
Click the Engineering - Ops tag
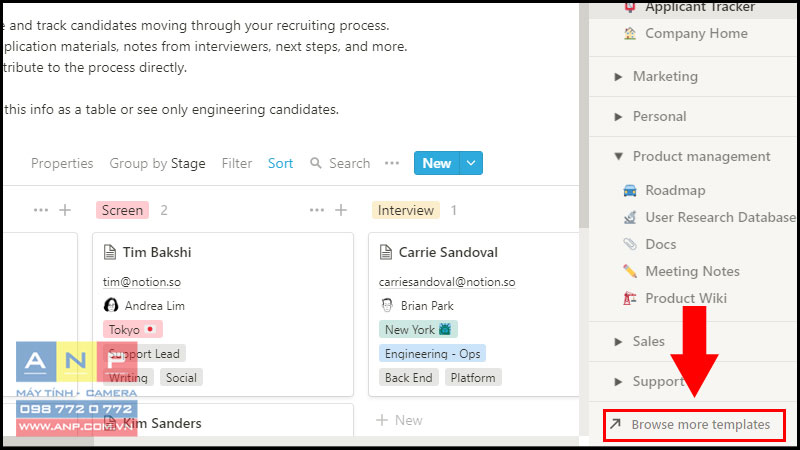(432, 354)
